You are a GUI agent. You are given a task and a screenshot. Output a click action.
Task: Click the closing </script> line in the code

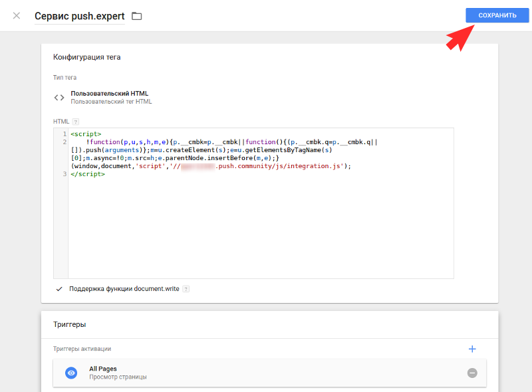[x=88, y=174]
